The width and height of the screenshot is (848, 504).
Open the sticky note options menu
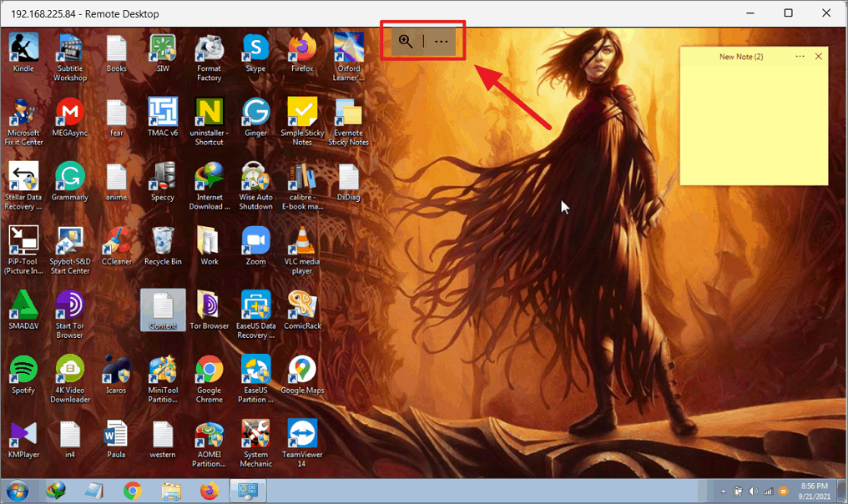[x=799, y=56]
